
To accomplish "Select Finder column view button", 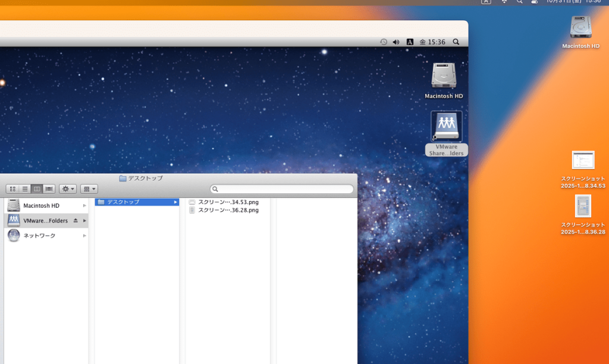I will 37,189.
